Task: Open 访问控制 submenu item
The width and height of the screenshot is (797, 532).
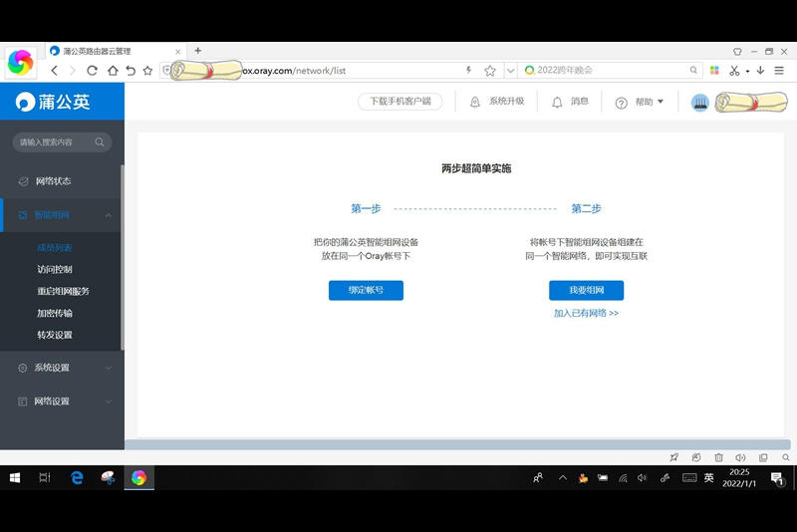Action: tap(55, 269)
